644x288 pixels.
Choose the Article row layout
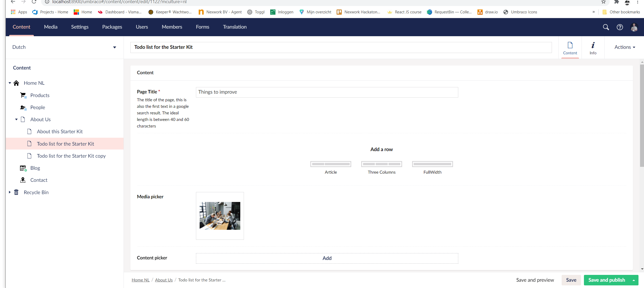pyautogui.click(x=331, y=164)
